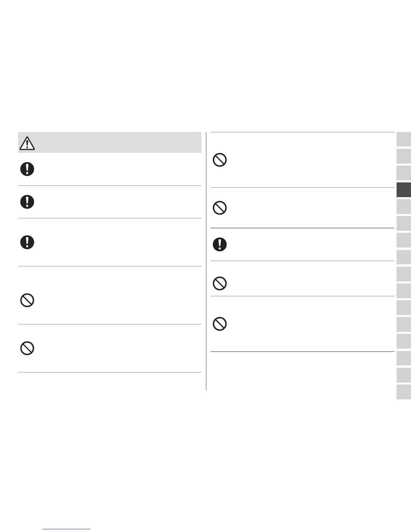Click the topmost prohibition icon in the right column
This screenshot has height=532, width=411.
pos(220,160)
